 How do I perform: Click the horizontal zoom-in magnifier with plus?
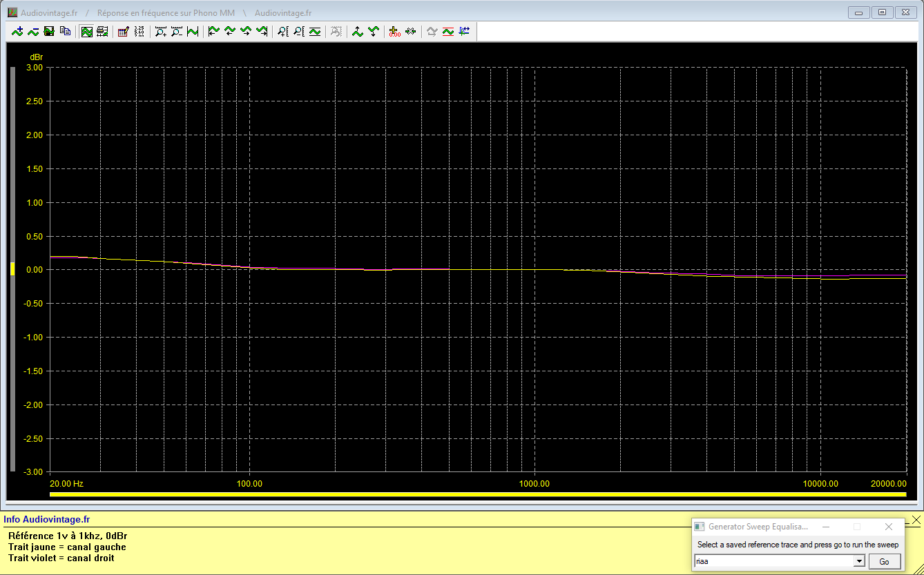(161, 31)
